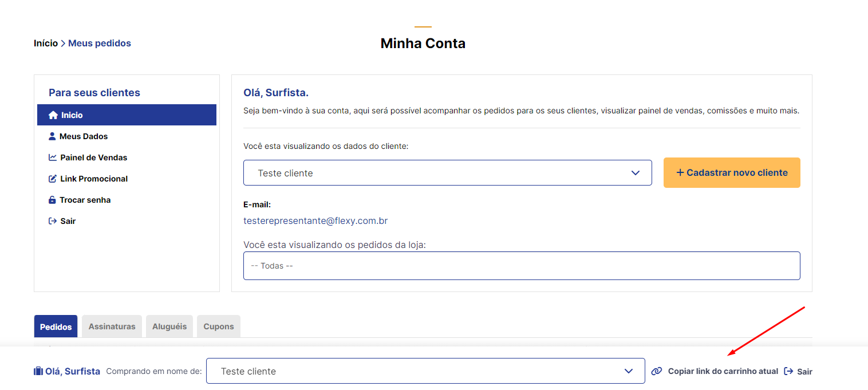Click the exit icon in sidebar Sair
The image size is (868, 390).
point(53,221)
